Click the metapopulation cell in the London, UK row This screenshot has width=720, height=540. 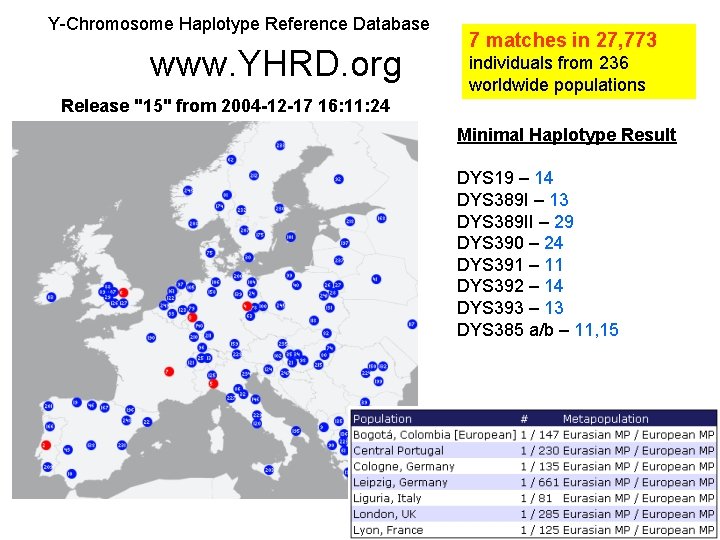point(639,514)
